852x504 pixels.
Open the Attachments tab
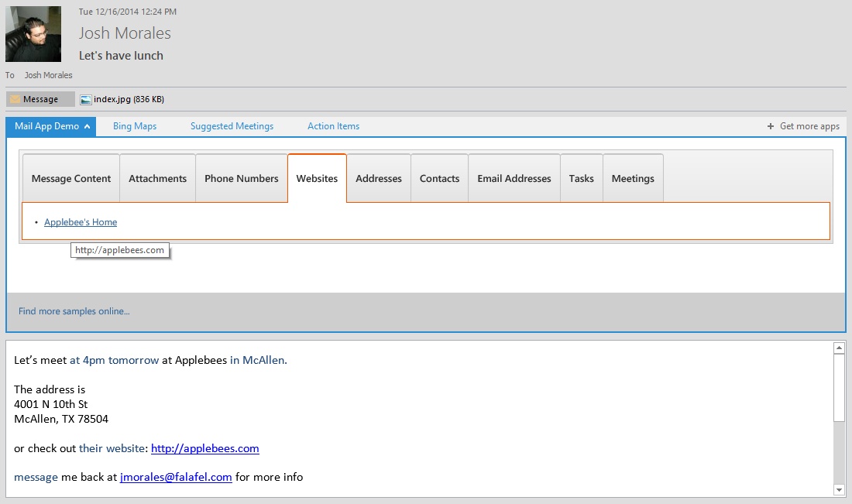click(x=157, y=178)
